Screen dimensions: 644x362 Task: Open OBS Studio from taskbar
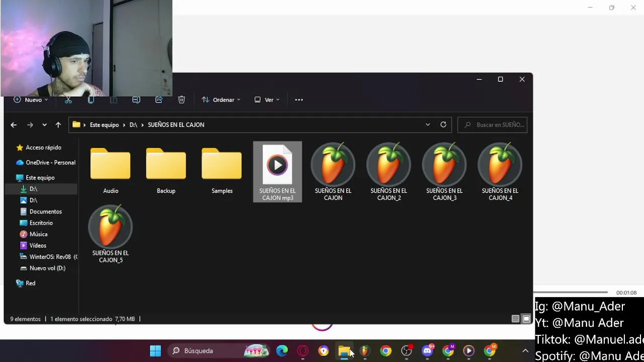pyautogui.click(x=407, y=351)
